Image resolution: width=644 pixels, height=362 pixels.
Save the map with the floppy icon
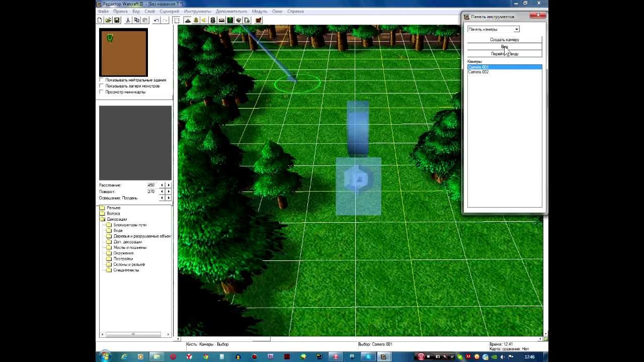[117, 20]
